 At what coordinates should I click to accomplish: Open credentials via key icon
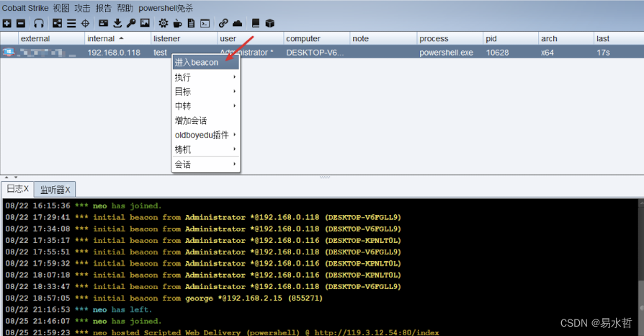point(131,24)
